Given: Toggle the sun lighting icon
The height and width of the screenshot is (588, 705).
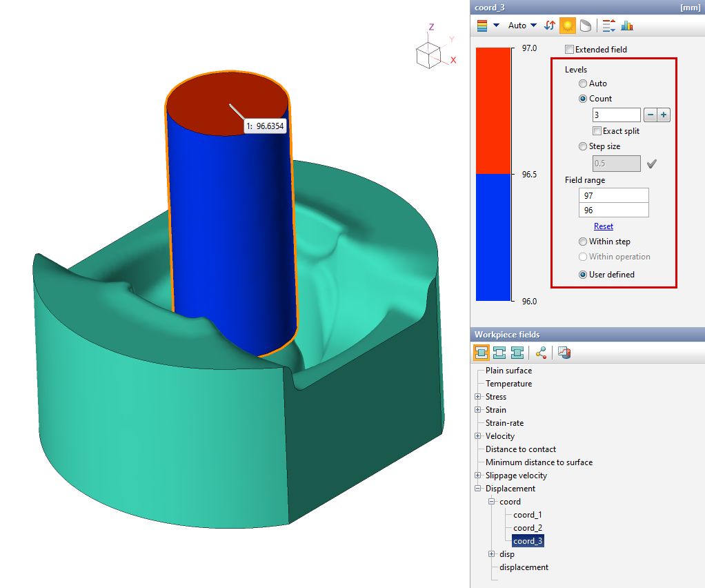Looking at the screenshot, I should coord(567,26).
